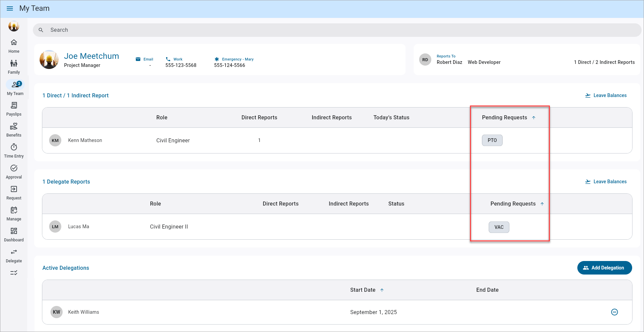Open the Manage sidebar item

click(14, 210)
